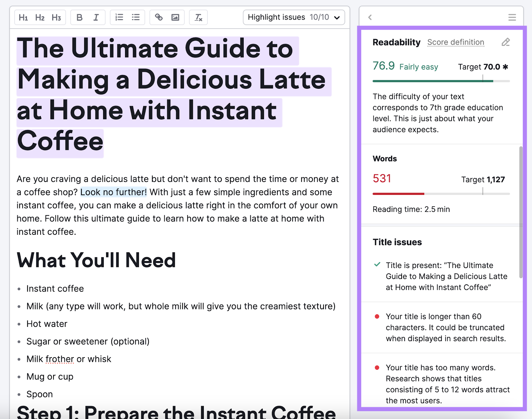Viewport: 532px width, 419px height.
Task: Edit the readability target score
Action: (506, 42)
